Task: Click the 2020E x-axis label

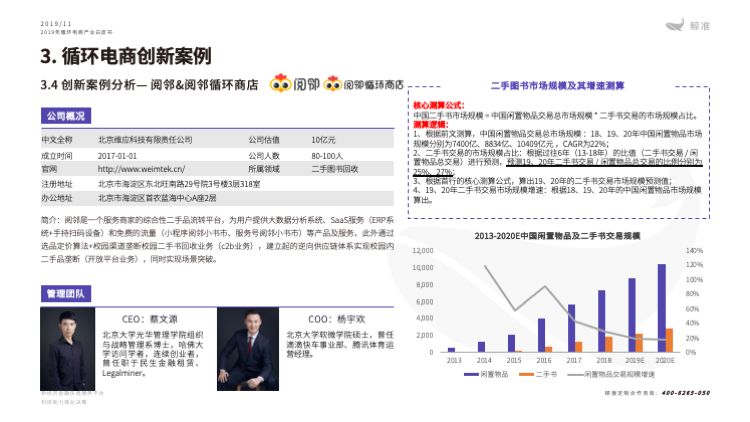Action: [x=665, y=360]
